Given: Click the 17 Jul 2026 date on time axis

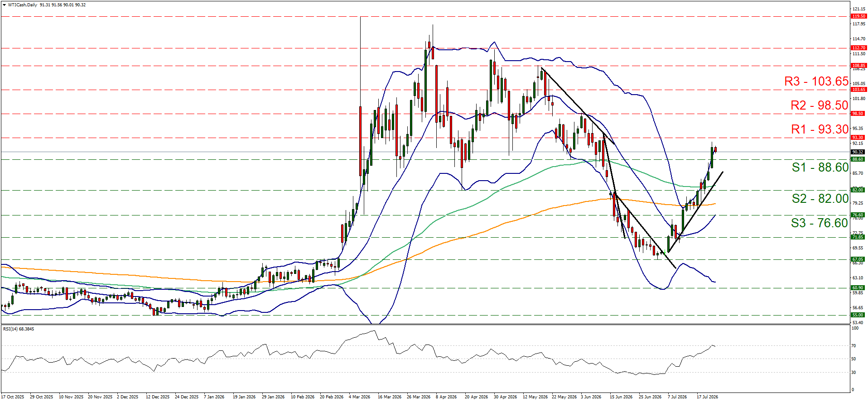Looking at the screenshot, I should [707, 397].
